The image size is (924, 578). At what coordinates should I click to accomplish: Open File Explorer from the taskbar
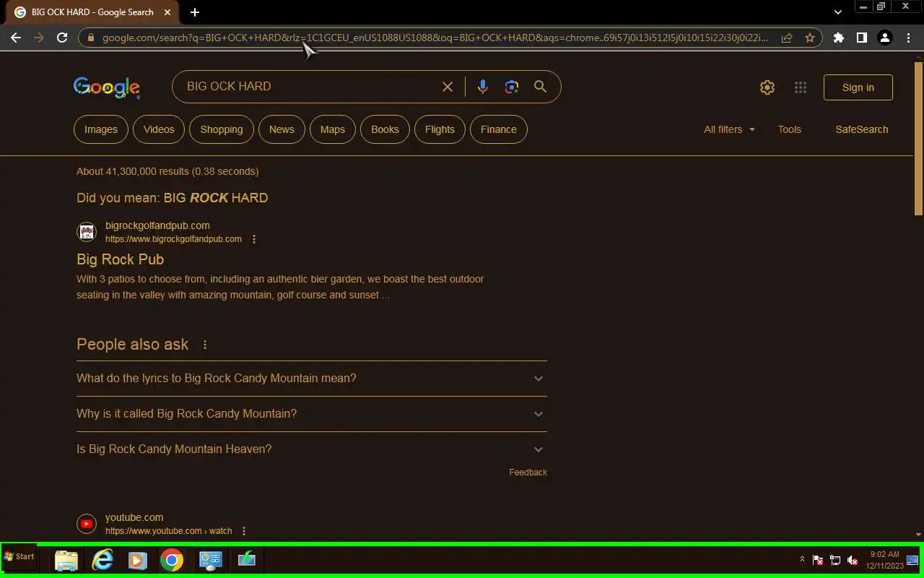[x=66, y=560]
